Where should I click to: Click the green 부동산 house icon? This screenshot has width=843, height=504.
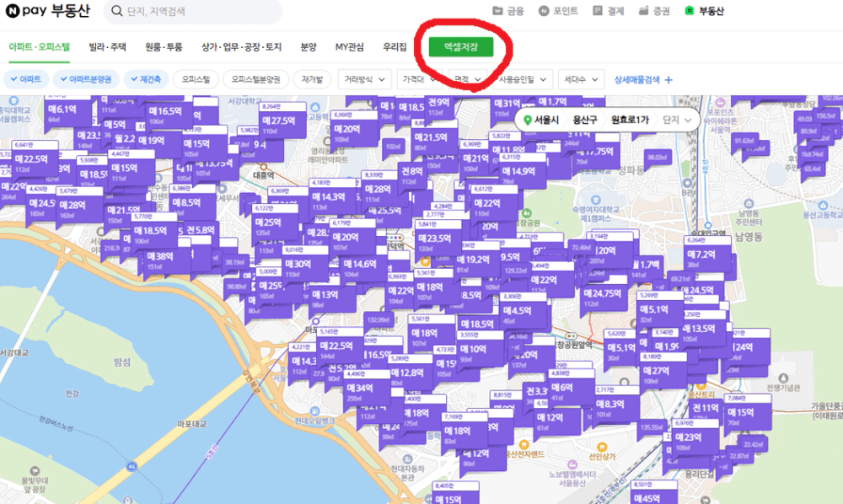click(690, 12)
